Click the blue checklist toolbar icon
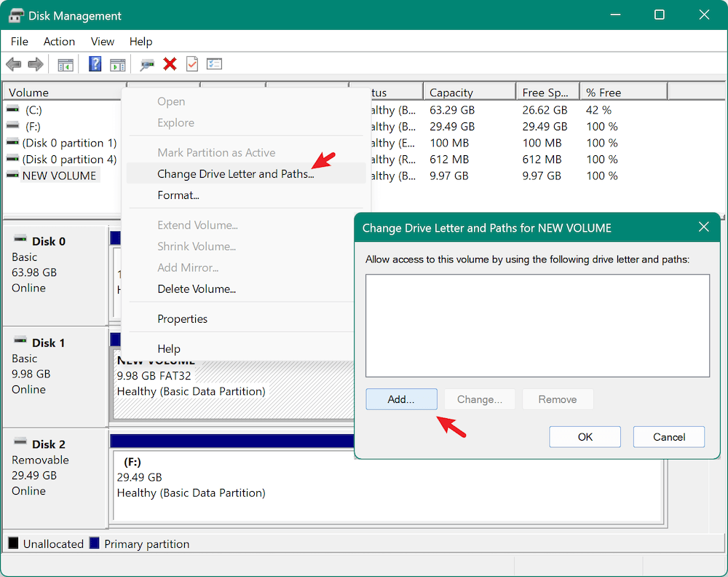 [x=214, y=64]
